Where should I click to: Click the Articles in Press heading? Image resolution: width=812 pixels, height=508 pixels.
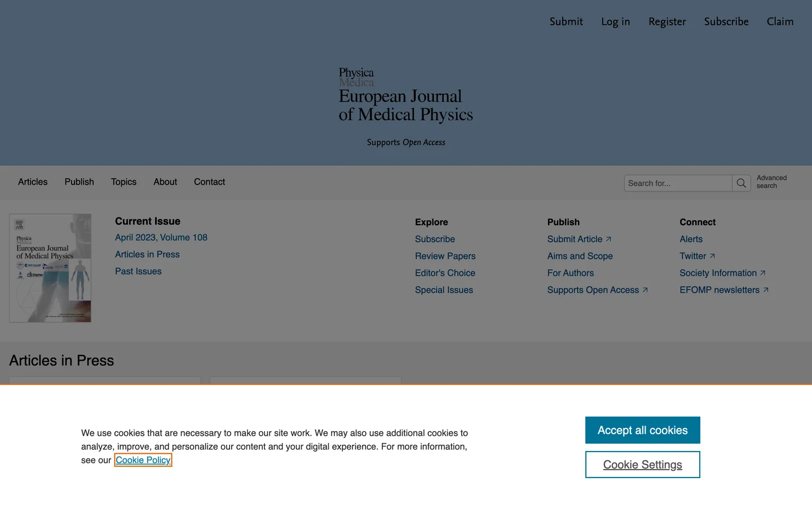(61, 361)
